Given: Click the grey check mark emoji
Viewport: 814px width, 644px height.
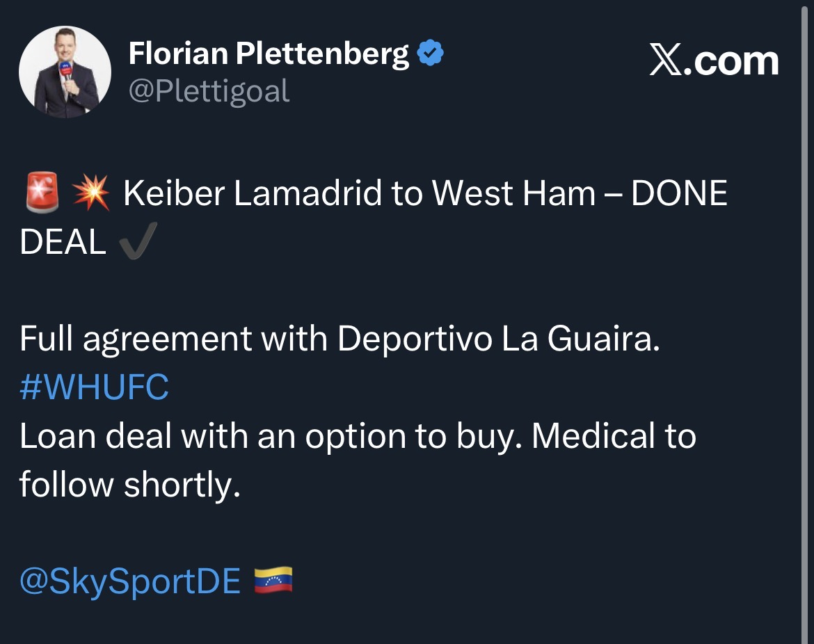Looking at the screenshot, I should click(138, 242).
